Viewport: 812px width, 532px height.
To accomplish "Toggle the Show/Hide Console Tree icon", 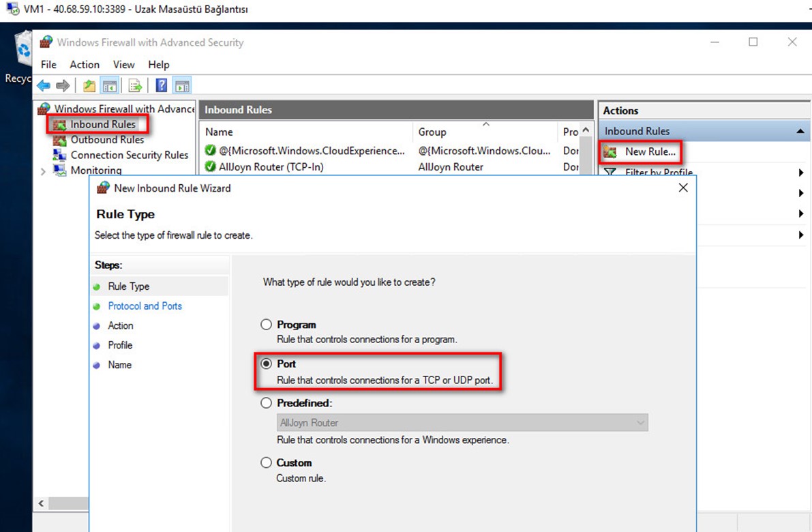I will (x=110, y=85).
